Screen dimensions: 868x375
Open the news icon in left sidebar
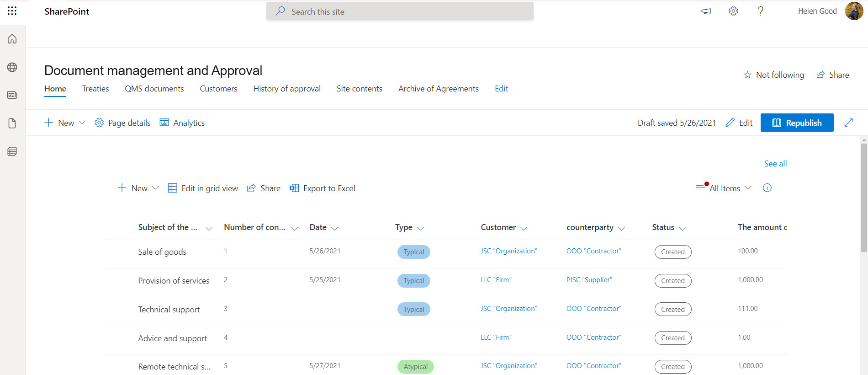click(12, 95)
